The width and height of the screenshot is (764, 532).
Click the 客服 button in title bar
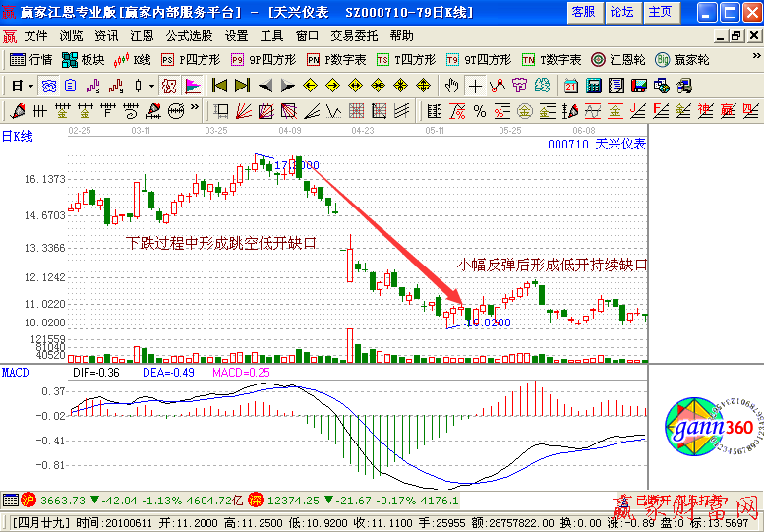(583, 12)
